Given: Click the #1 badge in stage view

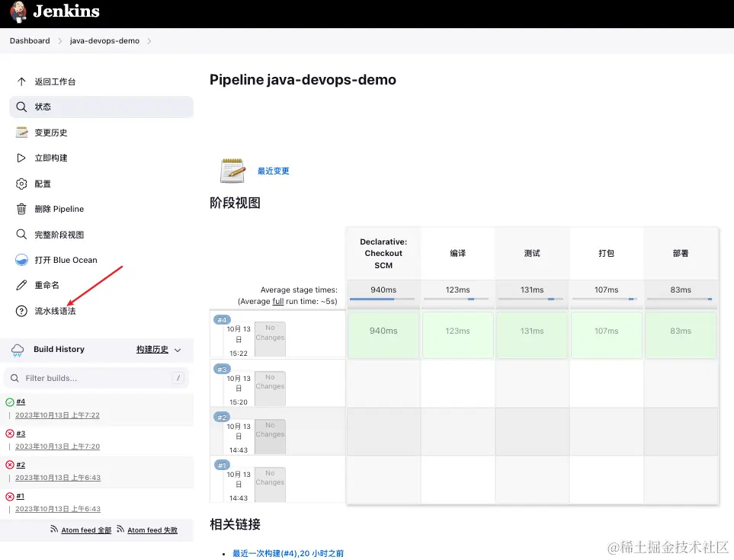Looking at the screenshot, I should pos(222,465).
